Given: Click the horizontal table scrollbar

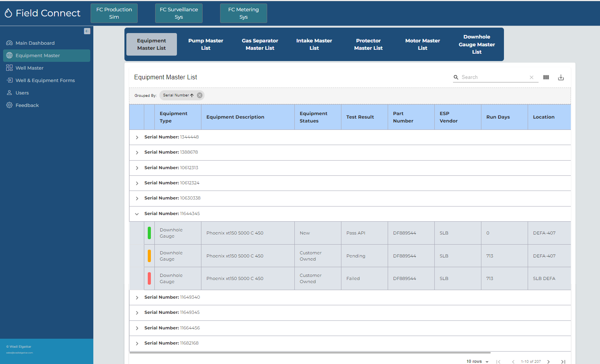Looking at the screenshot, I should 310,353.
